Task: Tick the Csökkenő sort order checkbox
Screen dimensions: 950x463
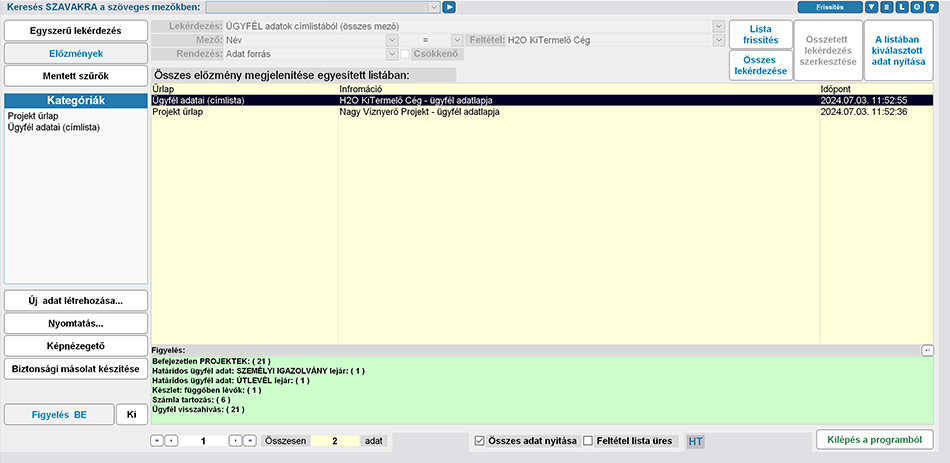Action: pyautogui.click(x=405, y=54)
